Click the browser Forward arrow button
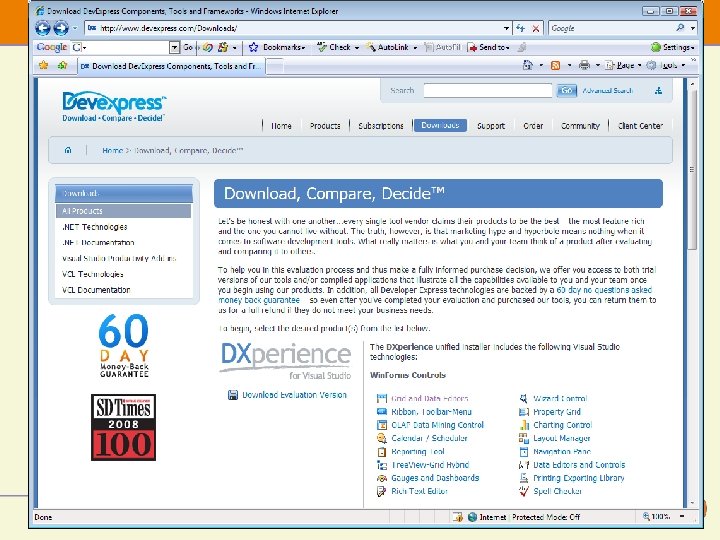Screen dimensions: 720x540 tap(61, 28)
